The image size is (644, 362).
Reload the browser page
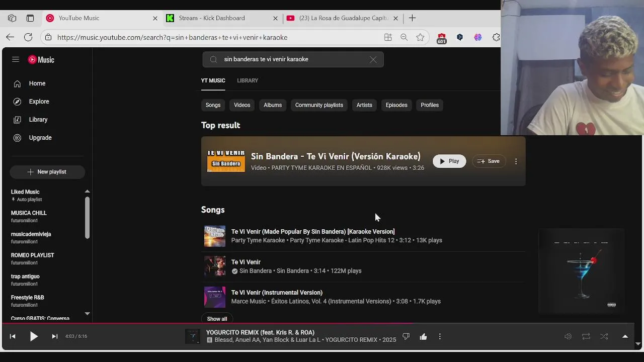28,37
